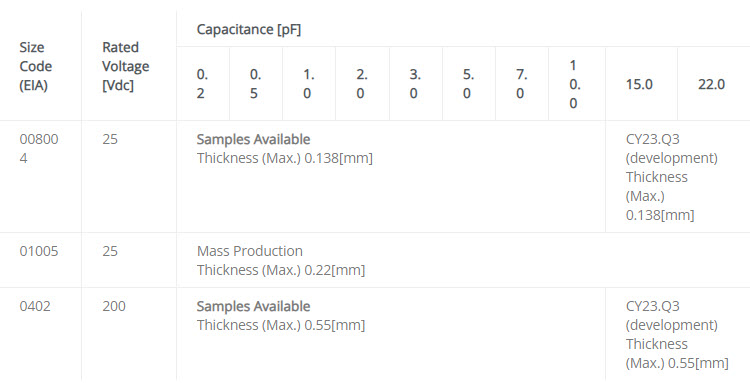
Task: Select the Size Code (EIA) column header
Action: pyautogui.click(x=36, y=66)
